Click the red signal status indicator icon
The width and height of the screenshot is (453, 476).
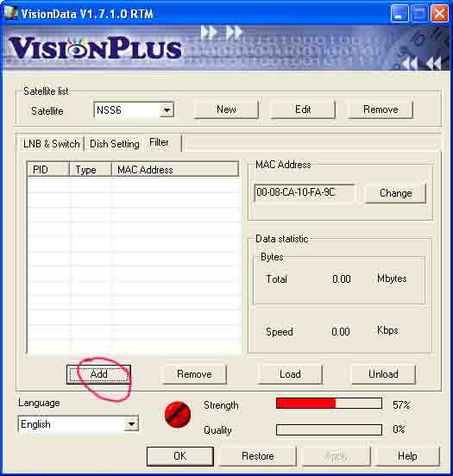point(178,415)
